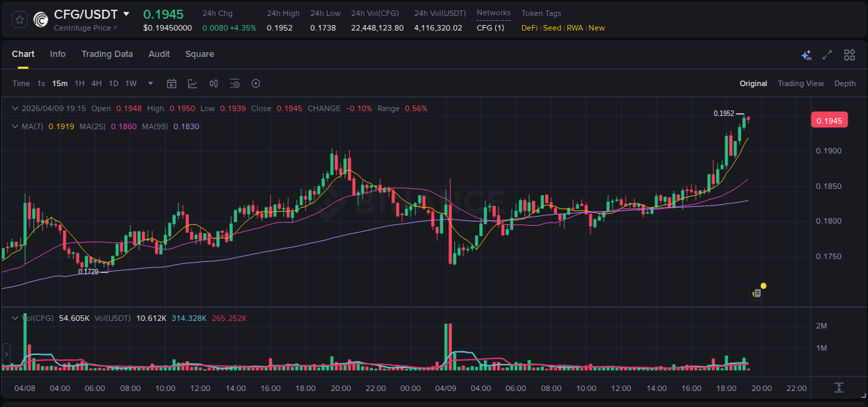Open the hexagon chart settings icon
Image resolution: width=868 pixels, height=407 pixels.
click(x=256, y=83)
